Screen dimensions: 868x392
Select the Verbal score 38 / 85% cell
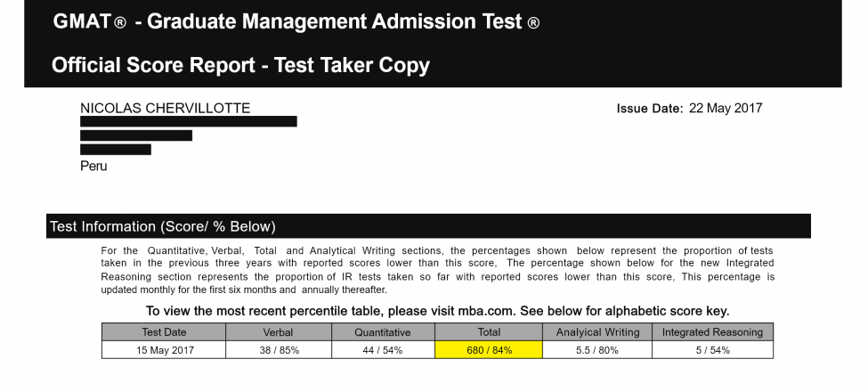(x=278, y=350)
